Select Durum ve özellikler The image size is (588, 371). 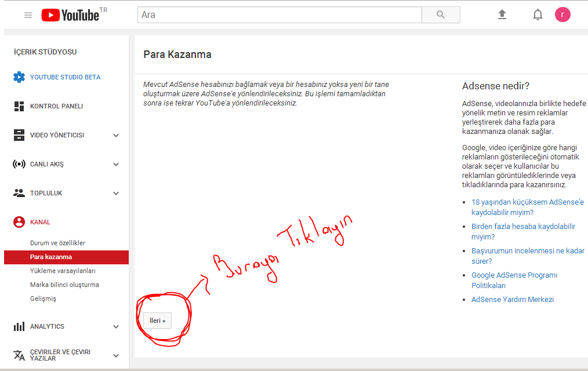click(58, 243)
